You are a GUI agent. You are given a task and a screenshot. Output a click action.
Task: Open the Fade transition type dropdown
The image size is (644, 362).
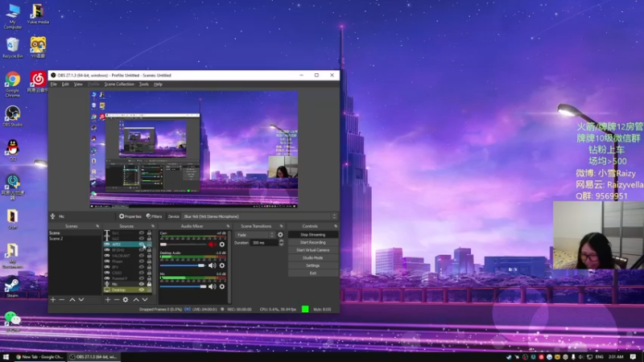pyautogui.click(x=254, y=235)
